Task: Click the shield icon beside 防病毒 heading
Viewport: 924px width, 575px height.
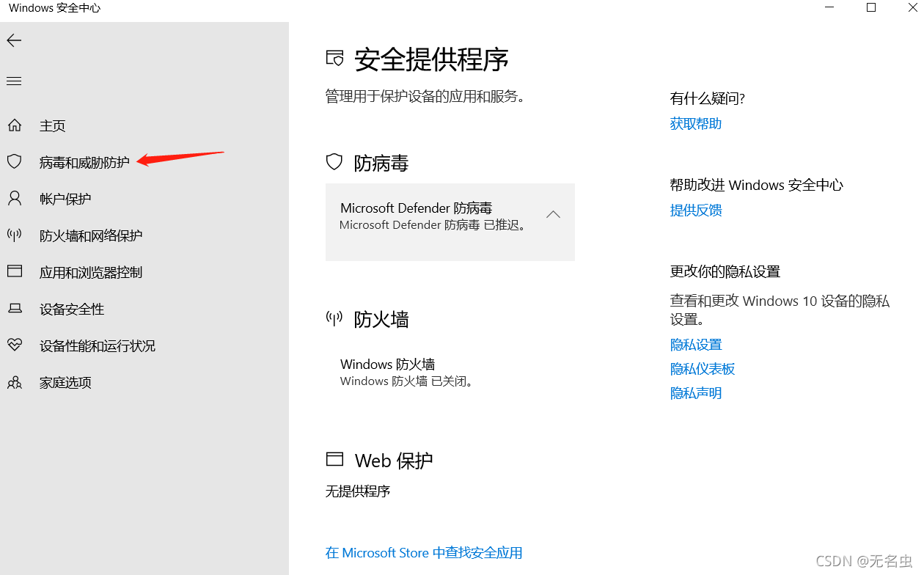Action: coord(334,162)
